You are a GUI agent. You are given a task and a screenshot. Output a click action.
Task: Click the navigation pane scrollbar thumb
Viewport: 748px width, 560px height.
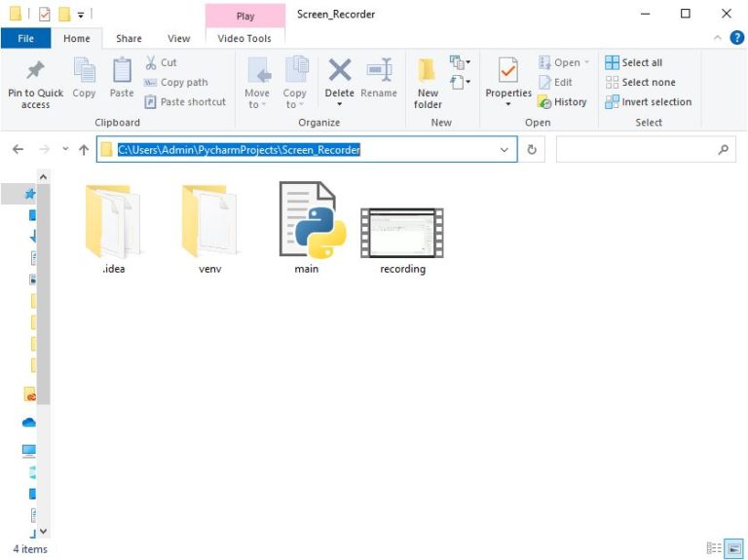click(43, 294)
